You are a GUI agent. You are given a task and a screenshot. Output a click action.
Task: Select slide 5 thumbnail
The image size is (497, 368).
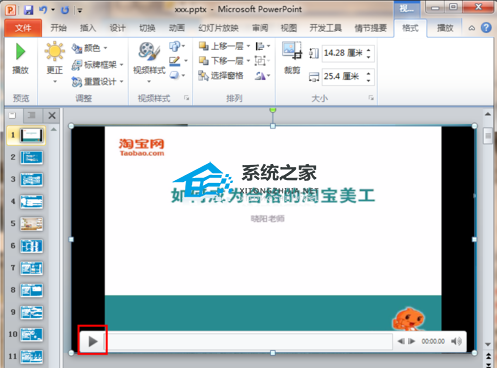(31, 224)
